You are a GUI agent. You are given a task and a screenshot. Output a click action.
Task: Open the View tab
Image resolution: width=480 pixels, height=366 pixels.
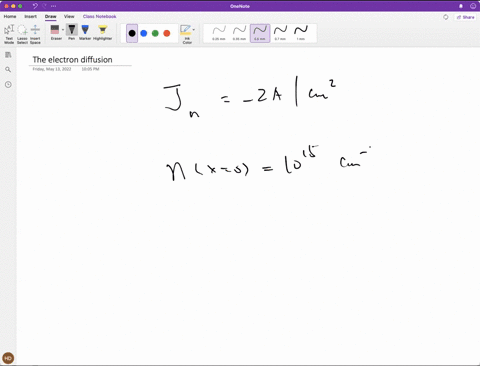click(x=69, y=16)
